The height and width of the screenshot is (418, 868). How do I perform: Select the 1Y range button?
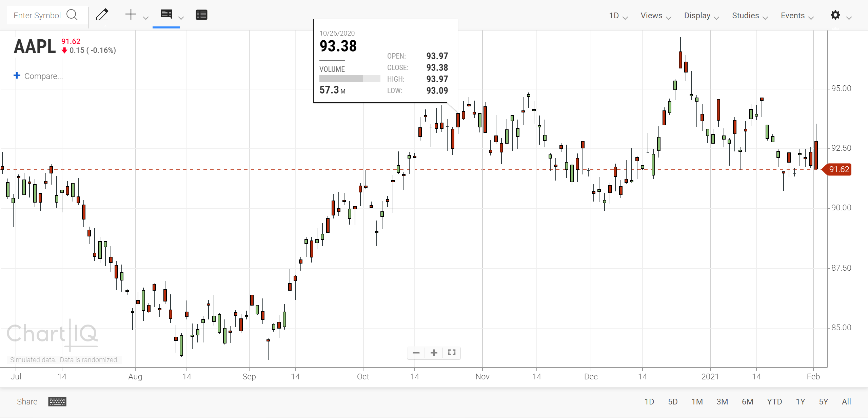(800, 402)
